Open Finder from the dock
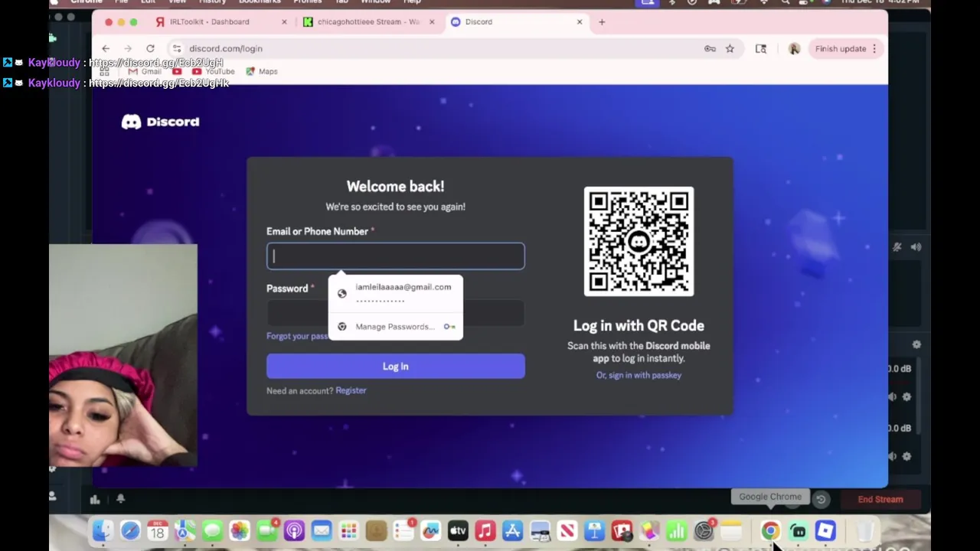Viewport: 980px width, 551px height. point(103,530)
